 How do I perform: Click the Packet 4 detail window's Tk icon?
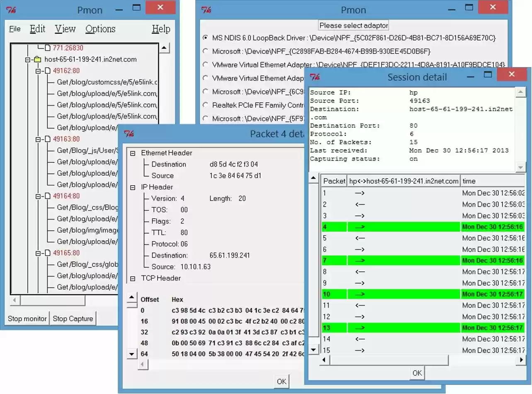pyautogui.click(x=129, y=133)
